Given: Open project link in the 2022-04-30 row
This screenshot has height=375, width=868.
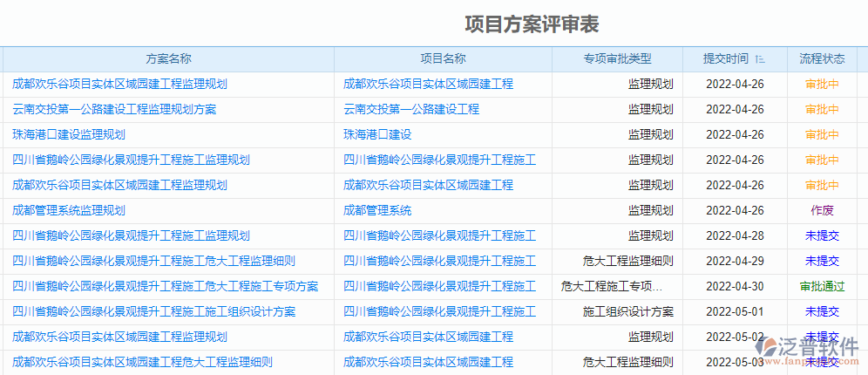Looking at the screenshot, I should pos(439,286).
